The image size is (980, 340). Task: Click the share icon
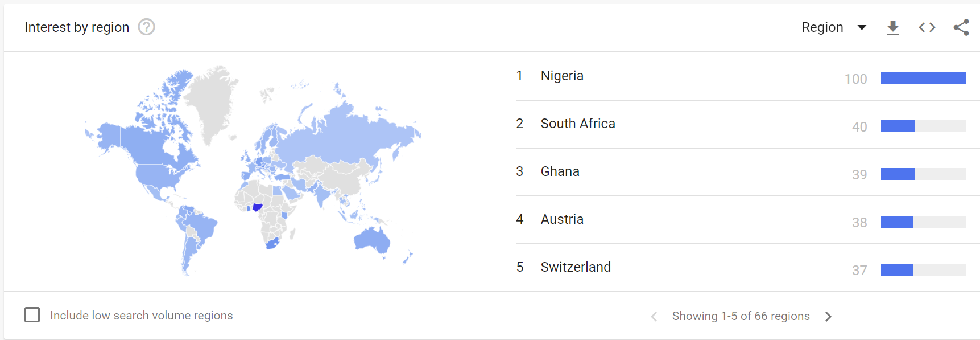click(x=961, y=27)
